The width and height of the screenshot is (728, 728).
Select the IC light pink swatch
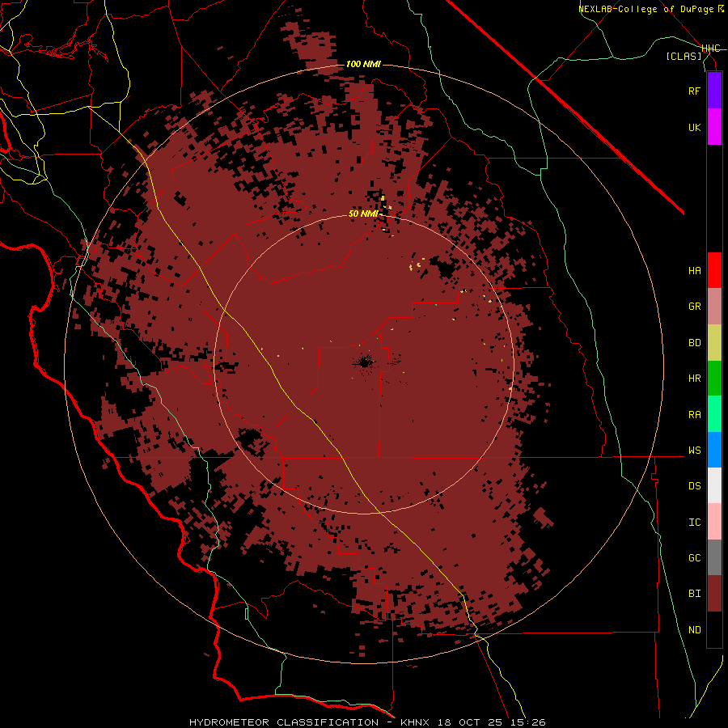(714, 522)
